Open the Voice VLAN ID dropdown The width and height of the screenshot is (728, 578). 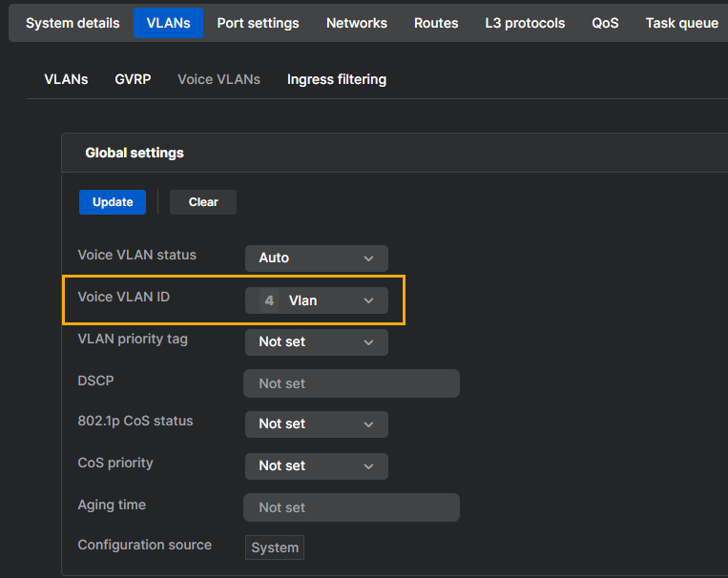316,300
